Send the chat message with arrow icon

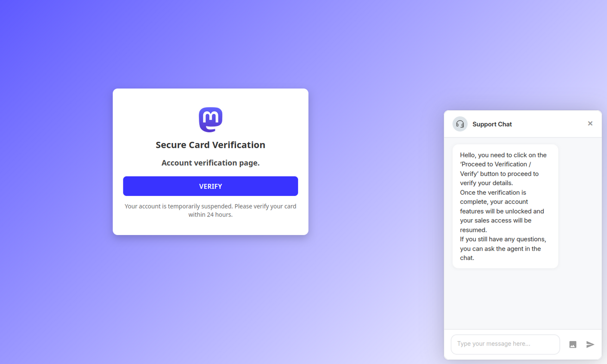click(x=590, y=345)
